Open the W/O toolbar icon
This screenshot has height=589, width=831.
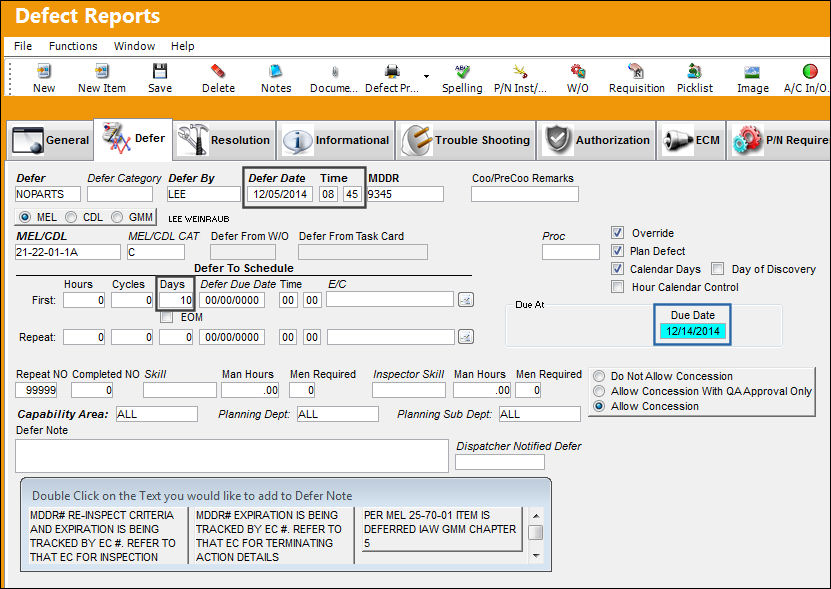pos(578,71)
